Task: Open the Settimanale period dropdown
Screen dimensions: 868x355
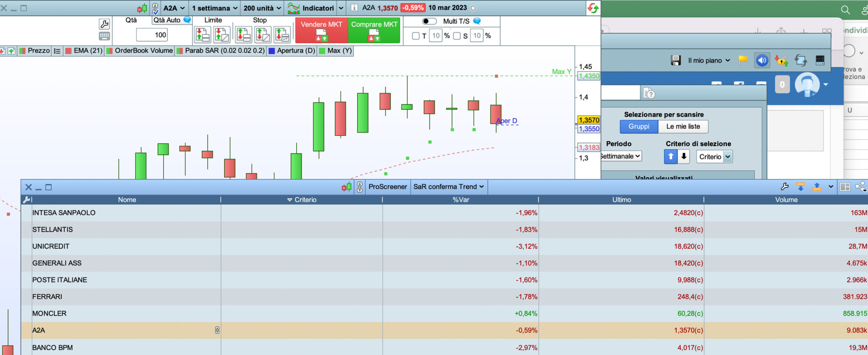Action: pos(620,156)
